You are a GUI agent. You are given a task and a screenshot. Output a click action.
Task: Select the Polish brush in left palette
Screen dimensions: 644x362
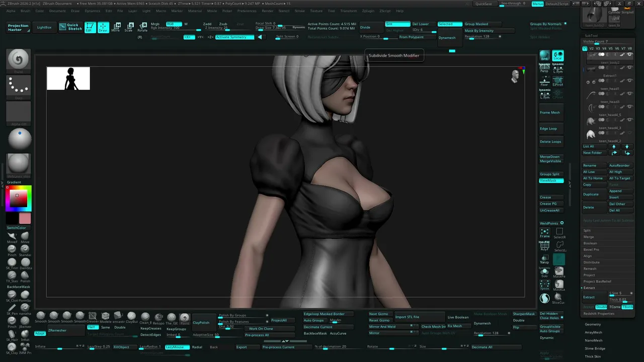click(x=25, y=277)
